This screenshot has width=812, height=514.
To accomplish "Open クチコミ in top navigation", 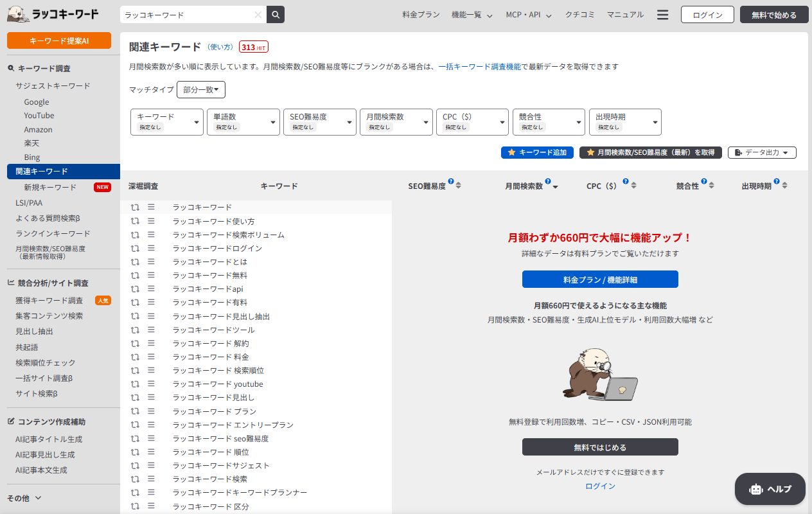I will coord(579,15).
